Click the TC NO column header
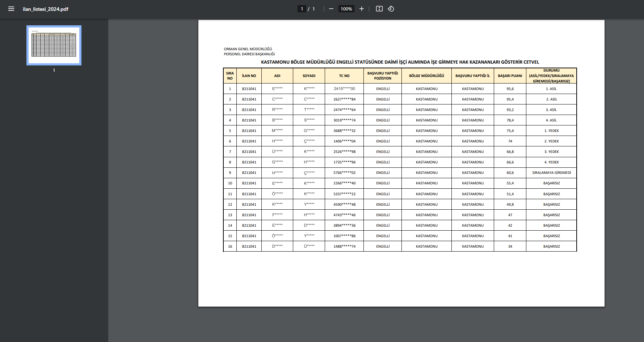 pyautogui.click(x=344, y=76)
